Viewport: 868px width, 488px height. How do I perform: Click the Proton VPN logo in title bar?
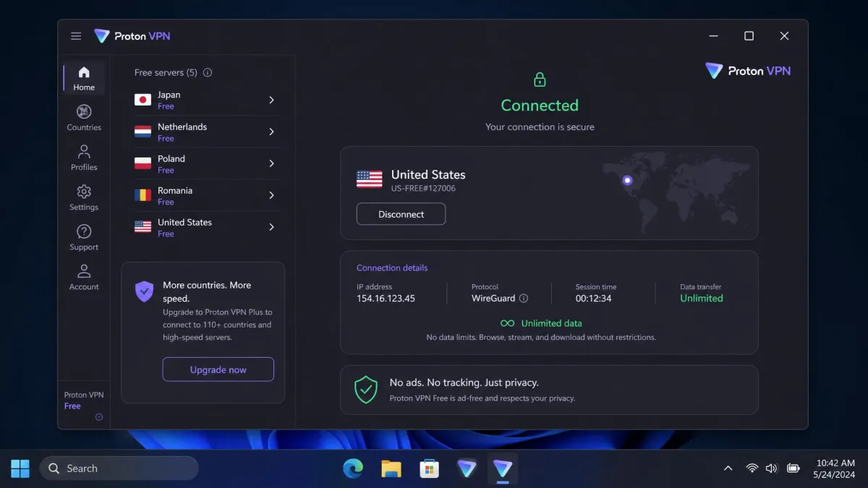pyautogui.click(x=132, y=36)
